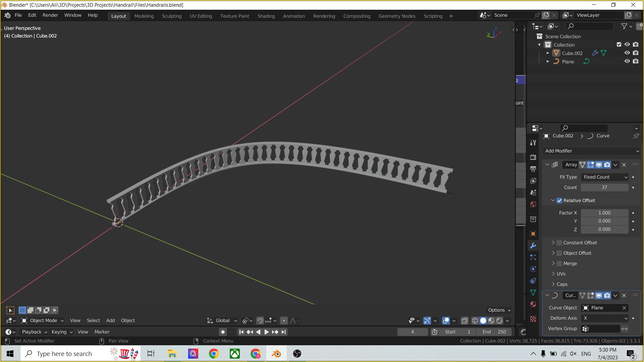
Task: Disable the Plane object in renders
Action: pyautogui.click(x=636, y=61)
